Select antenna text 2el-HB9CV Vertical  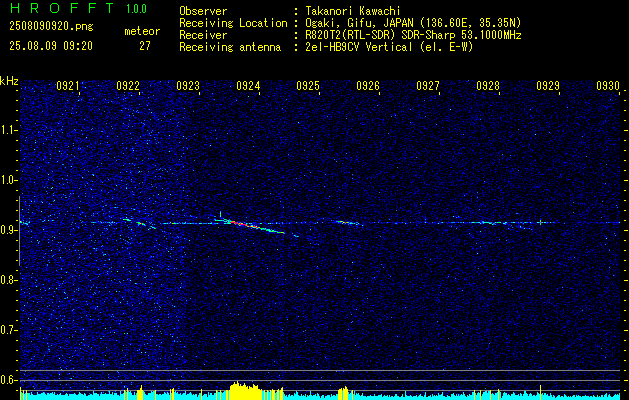click(x=359, y=47)
